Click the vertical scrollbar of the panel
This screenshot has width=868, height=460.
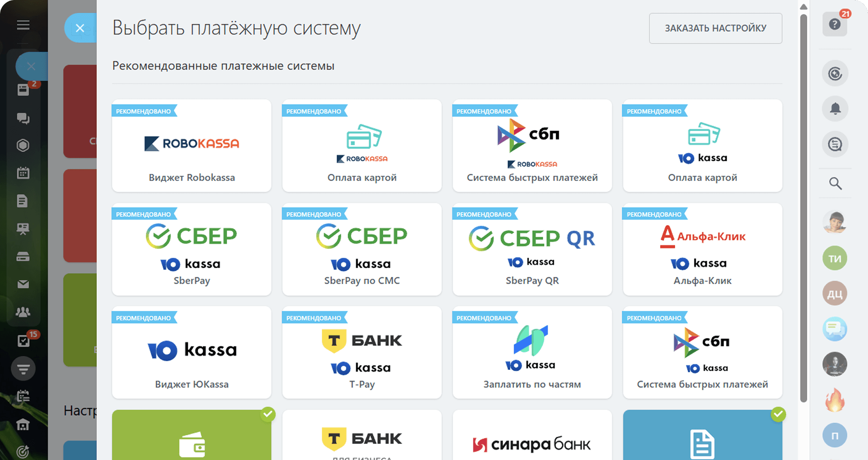click(804, 206)
